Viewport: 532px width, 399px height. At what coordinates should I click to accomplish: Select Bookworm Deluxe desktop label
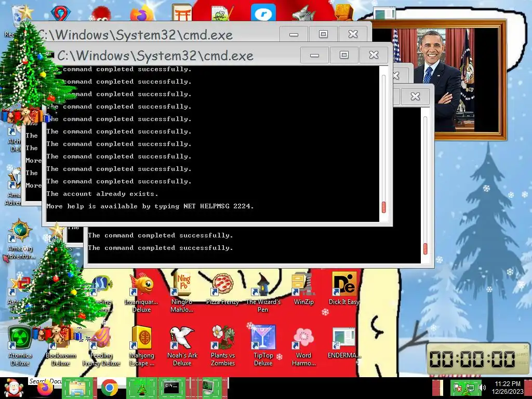(60, 359)
